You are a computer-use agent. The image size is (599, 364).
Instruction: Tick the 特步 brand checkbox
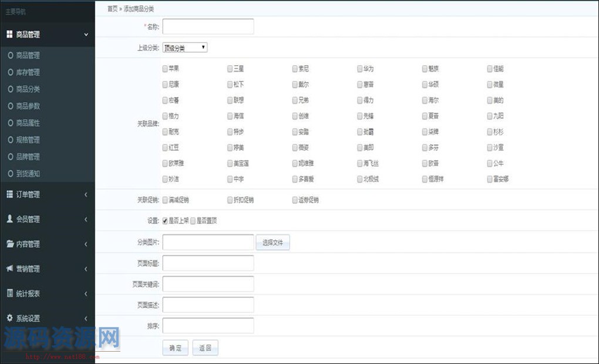tap(230, 132)
